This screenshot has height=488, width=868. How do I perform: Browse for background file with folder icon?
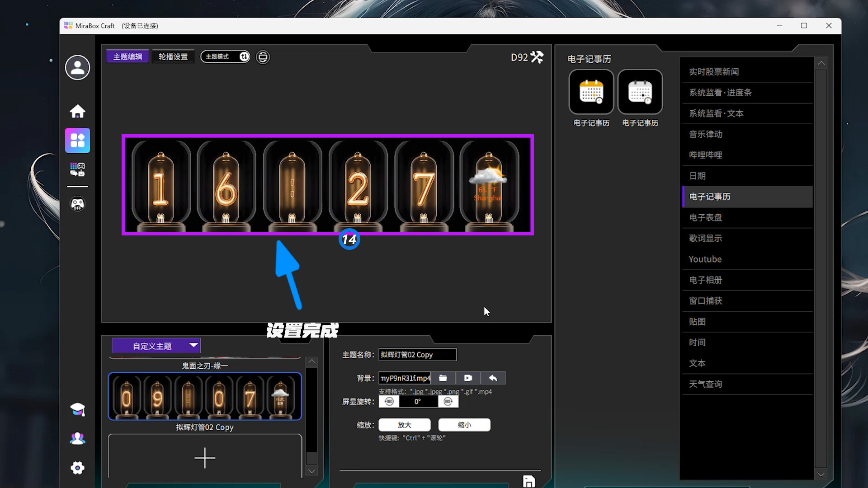443,378
